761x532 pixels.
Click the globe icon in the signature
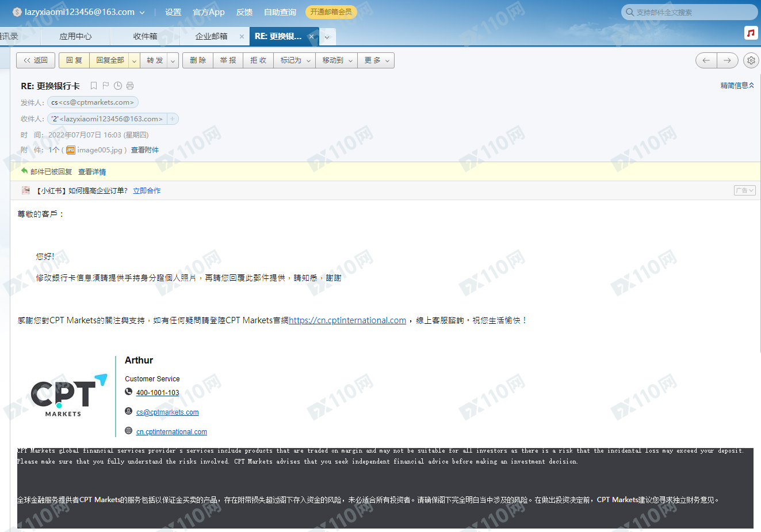click(129, 430)
